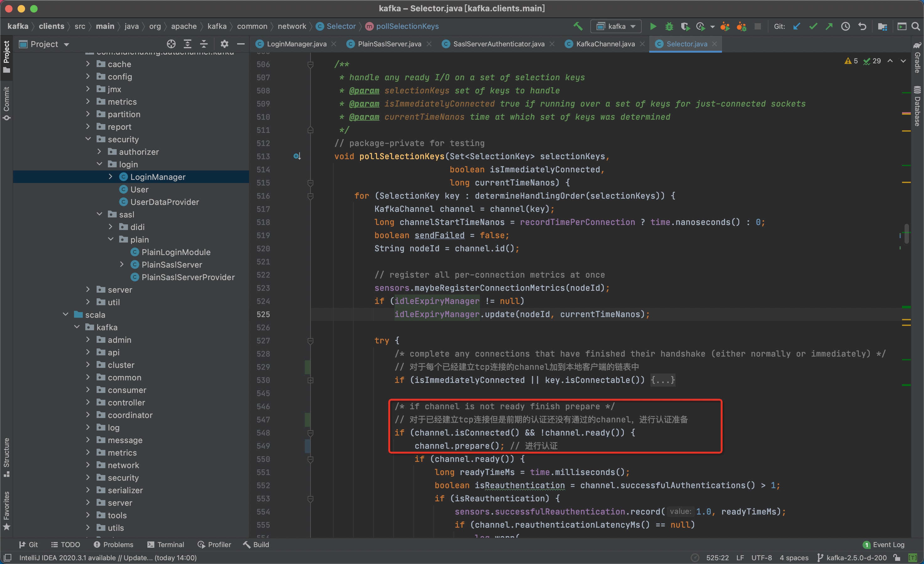Image resolution: width=924 pixels, height=564 pixels.
Task: Collapse the security folder in tree
Action: (x=88, y=139)
